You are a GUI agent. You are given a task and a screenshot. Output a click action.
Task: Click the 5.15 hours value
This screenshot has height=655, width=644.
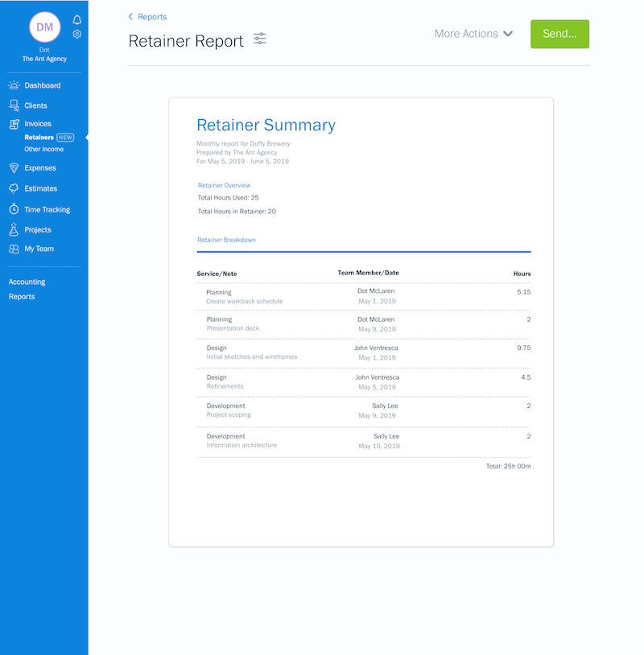(523, 292)
